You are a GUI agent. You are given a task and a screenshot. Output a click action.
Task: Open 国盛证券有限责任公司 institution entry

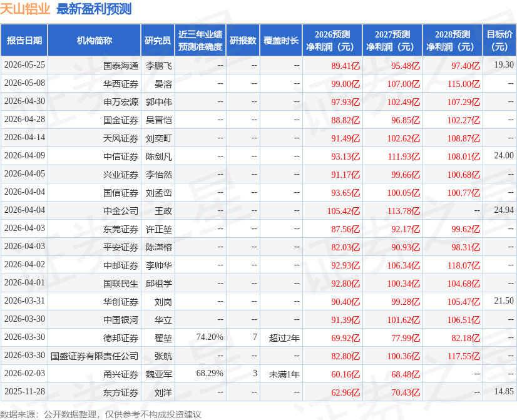[95, 356]
